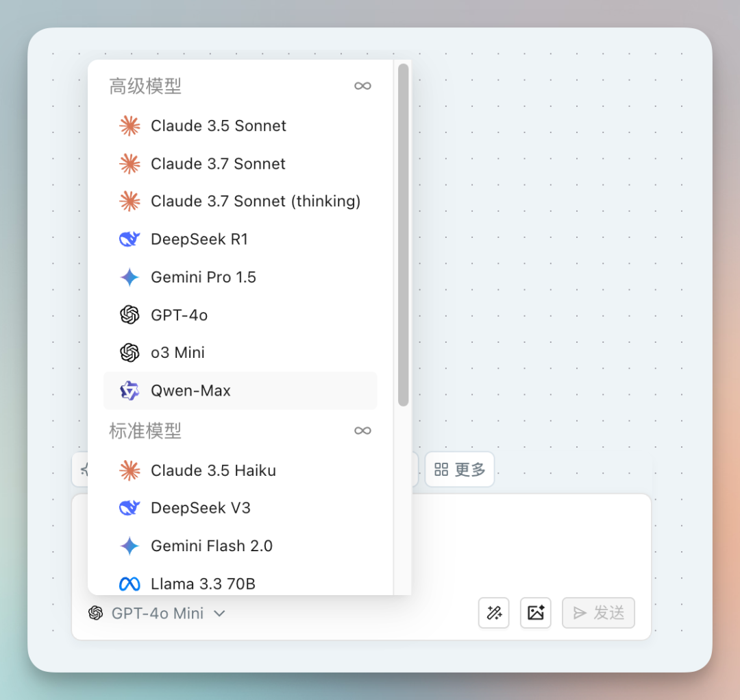Click the infinity icon next to 高级模型
This screenshot has width=740, height=700.
click(x=362, y=86)
